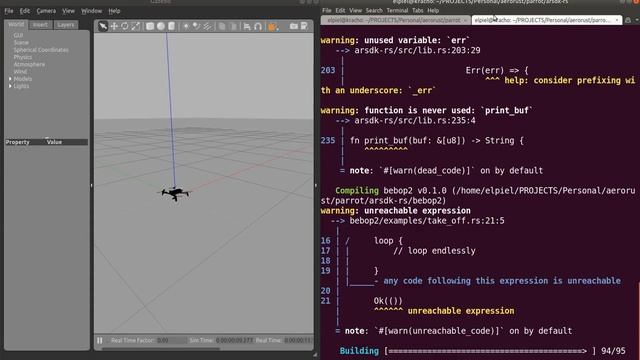
Task: Open the orange change view angle tool
Action: point(272,26)
